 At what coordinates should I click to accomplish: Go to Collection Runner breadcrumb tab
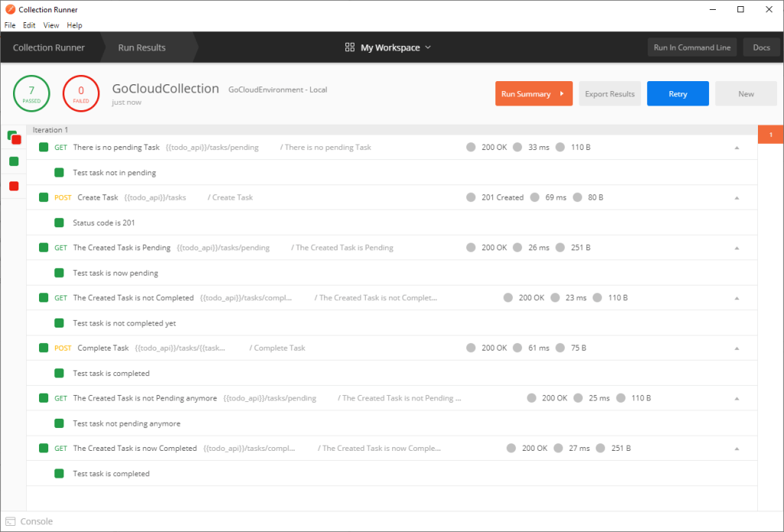click(49, 47)
